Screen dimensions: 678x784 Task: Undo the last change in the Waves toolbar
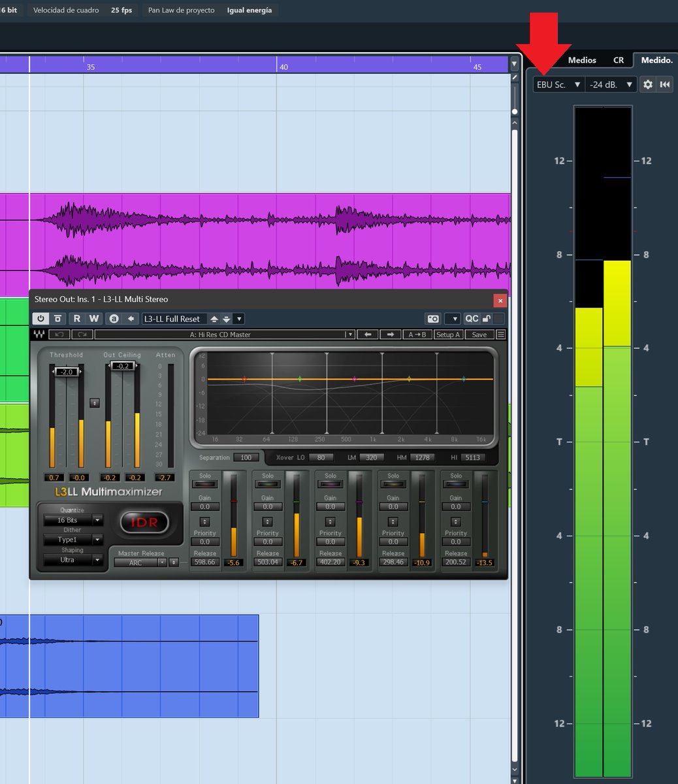coord(59,335)
